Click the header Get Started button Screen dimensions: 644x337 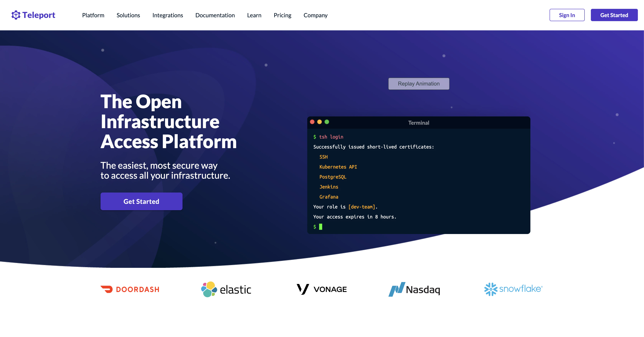[x=614, y=15]
